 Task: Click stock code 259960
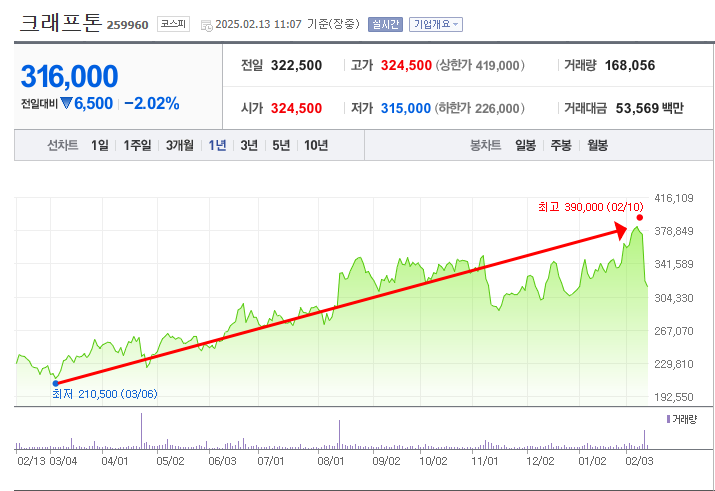pos(128,25)
